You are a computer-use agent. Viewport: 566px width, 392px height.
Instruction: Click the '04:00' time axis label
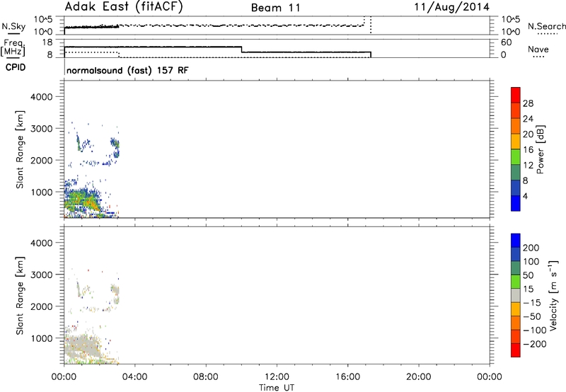click(x=134, y=377)
